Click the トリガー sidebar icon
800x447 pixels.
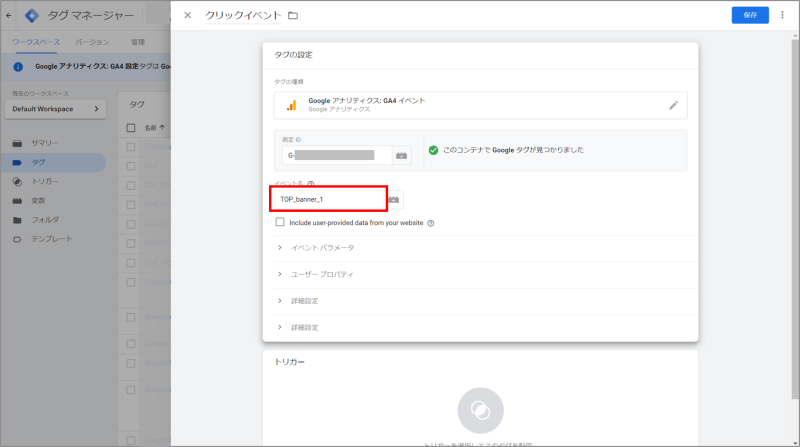coord(17,182)
